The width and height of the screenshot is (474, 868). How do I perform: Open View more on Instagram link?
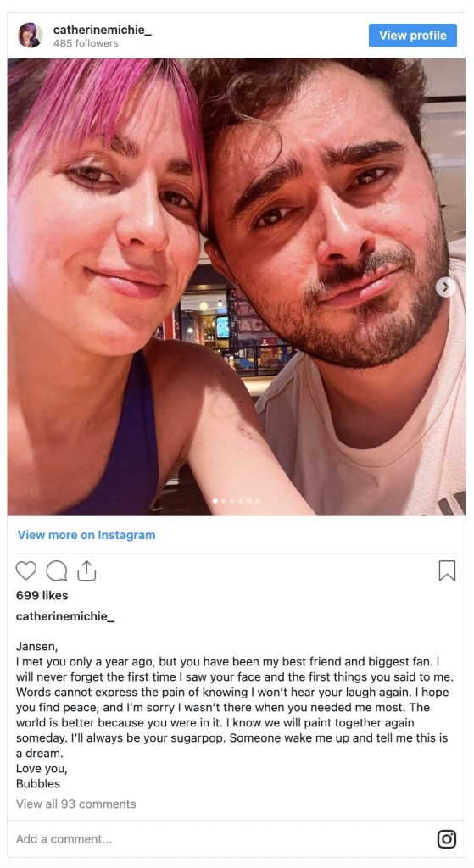86,535
